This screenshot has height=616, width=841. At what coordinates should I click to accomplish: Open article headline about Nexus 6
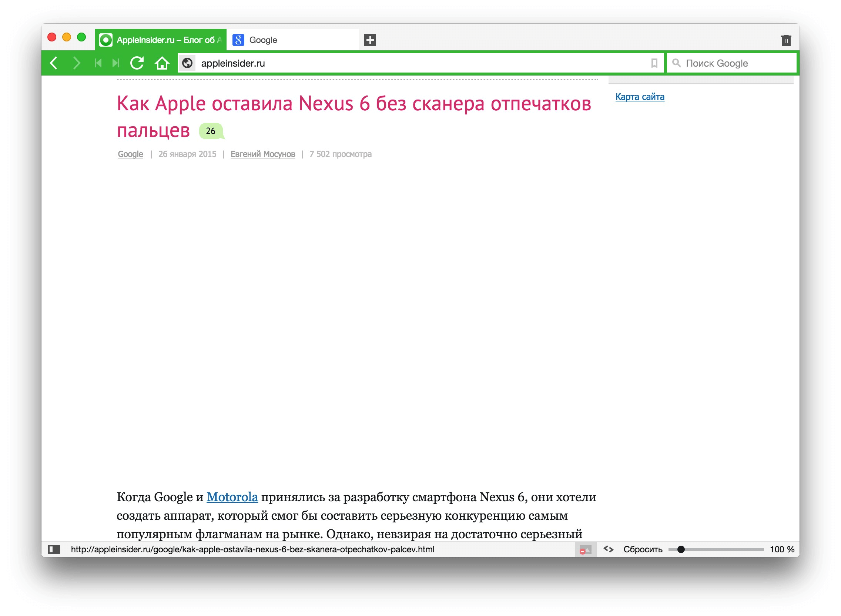(354, 116)
